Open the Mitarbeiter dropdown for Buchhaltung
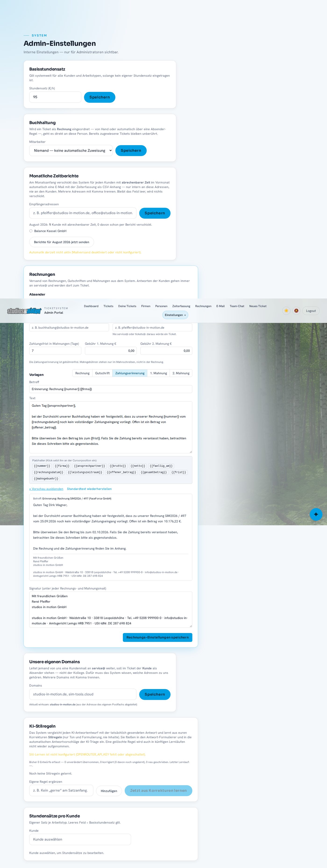Screen dimensions: 327x868 71,151
